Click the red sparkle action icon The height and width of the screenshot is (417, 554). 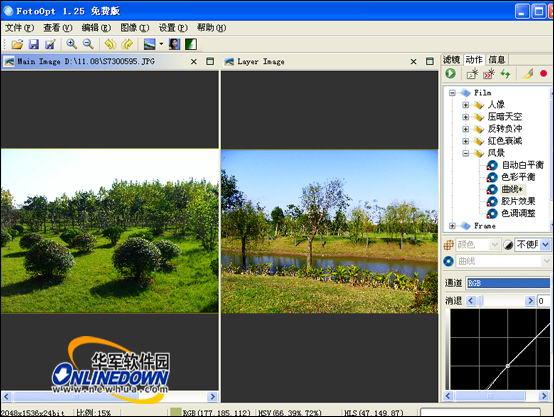489,74
